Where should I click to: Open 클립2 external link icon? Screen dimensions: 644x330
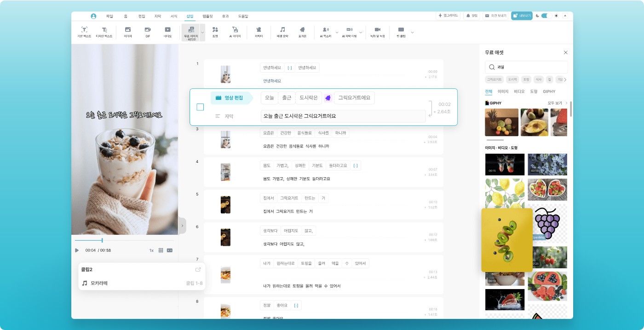tap(198, 270)
